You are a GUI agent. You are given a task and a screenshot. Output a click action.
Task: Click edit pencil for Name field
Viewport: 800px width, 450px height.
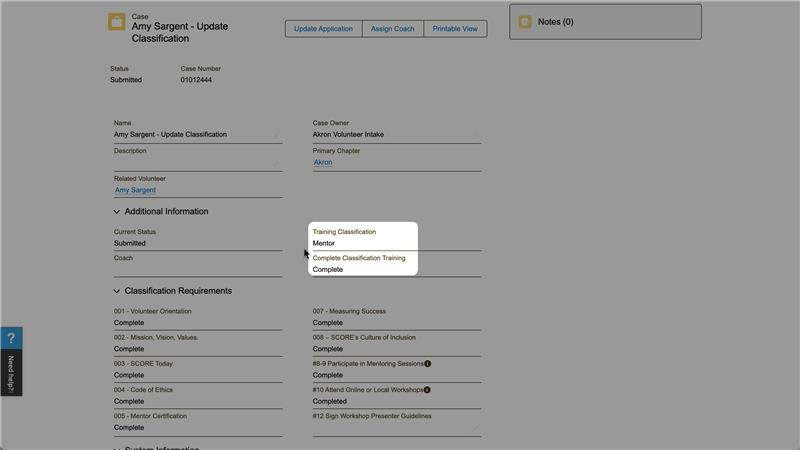276,136
